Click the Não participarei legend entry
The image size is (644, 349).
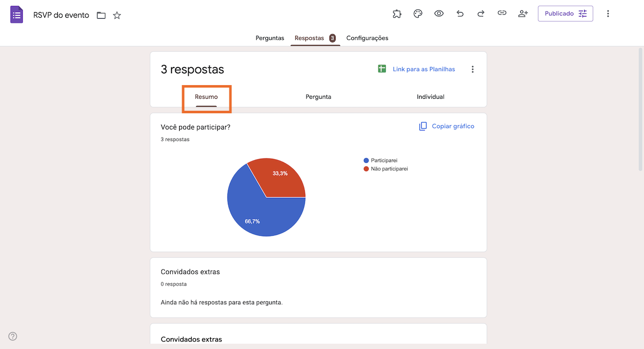point(385,169)
